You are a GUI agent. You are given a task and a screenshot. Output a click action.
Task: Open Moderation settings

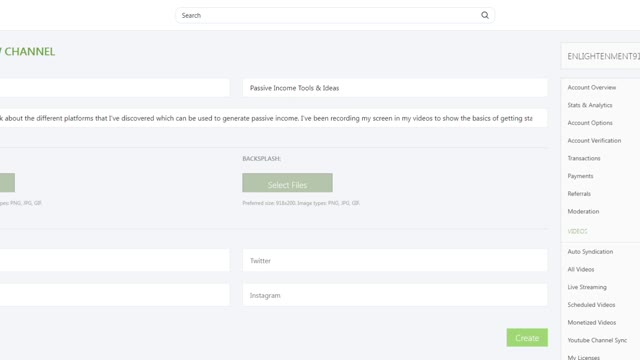583,211
